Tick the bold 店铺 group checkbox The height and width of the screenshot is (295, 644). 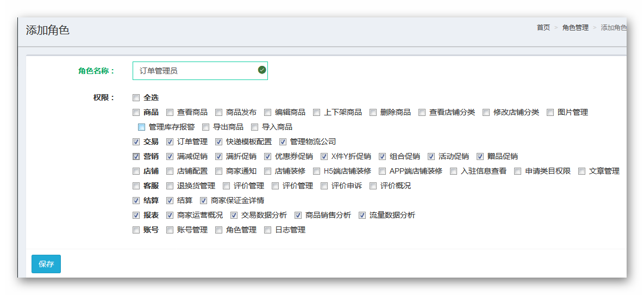136,171
